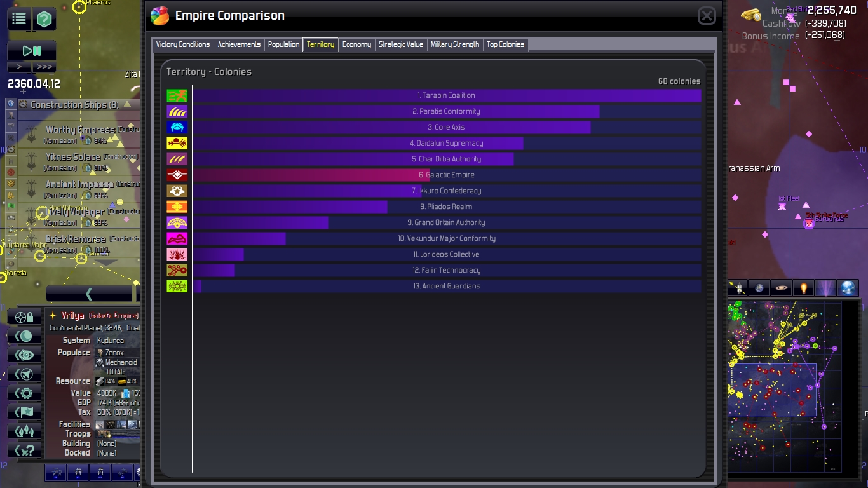This screenshot has width=868, height=488.
Task: Click the Core Axis flag icon
Action: pos(177,127)
